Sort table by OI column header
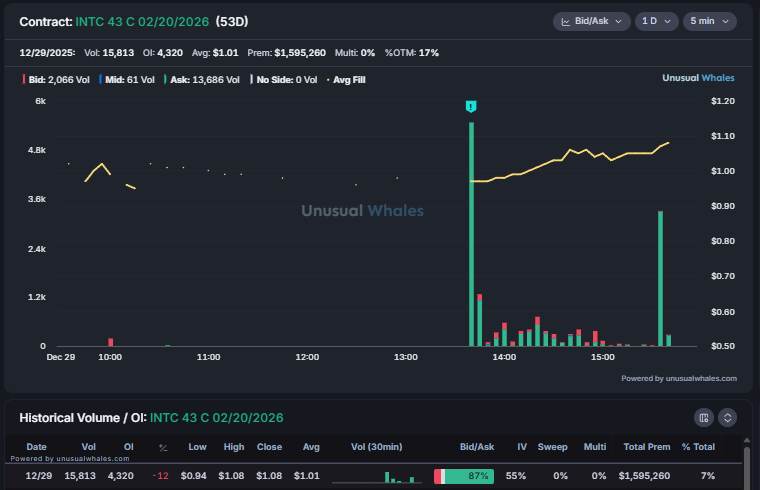Viewport: 760px width, 490px height. tap(128, 447)
